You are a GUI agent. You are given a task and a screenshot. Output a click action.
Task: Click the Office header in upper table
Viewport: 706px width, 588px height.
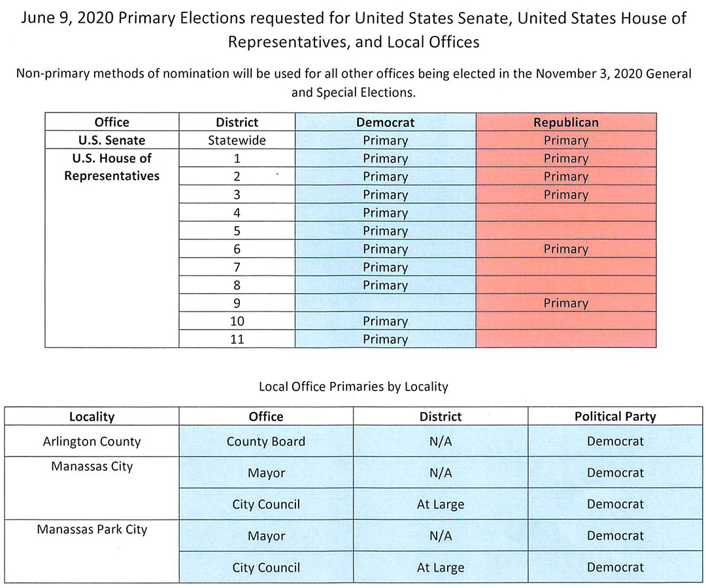pos(112,122)
